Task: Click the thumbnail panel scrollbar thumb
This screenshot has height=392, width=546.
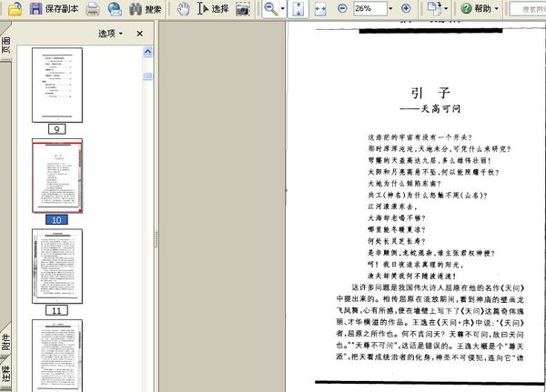Action: [x=147, y=76]
